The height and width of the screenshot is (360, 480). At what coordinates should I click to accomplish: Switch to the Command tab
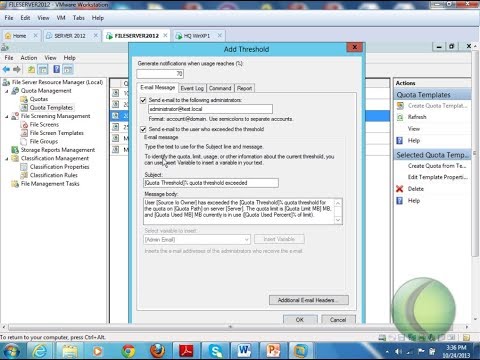point(220,88)
